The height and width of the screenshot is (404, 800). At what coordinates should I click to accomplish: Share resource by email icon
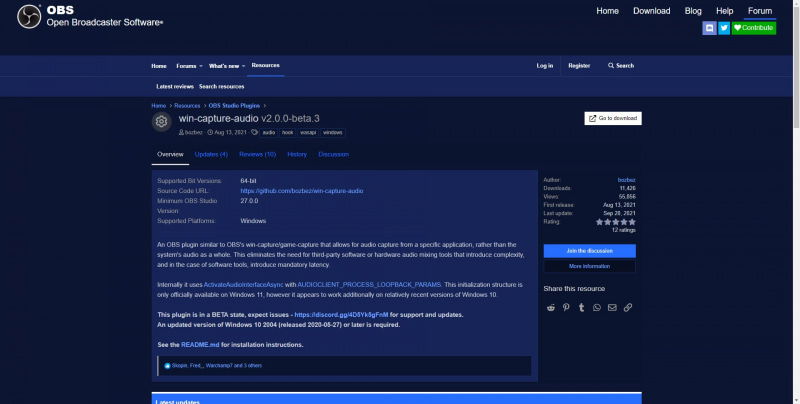pos(612,307)
